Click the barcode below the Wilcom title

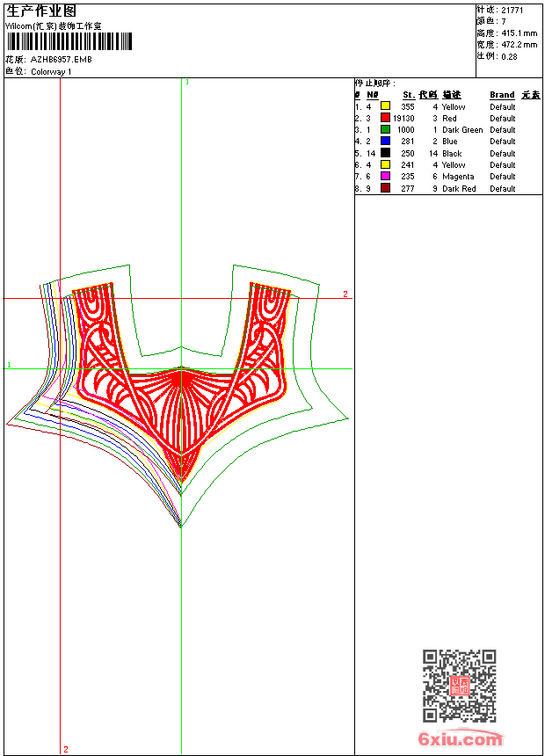pyautogui.click(x=69, y=42)
